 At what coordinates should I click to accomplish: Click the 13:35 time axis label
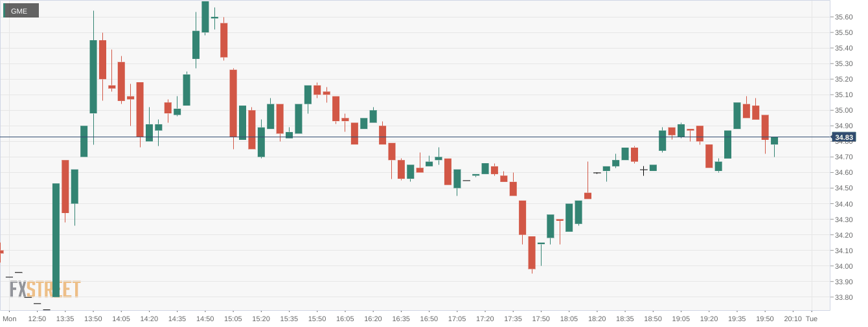(65, 319)
